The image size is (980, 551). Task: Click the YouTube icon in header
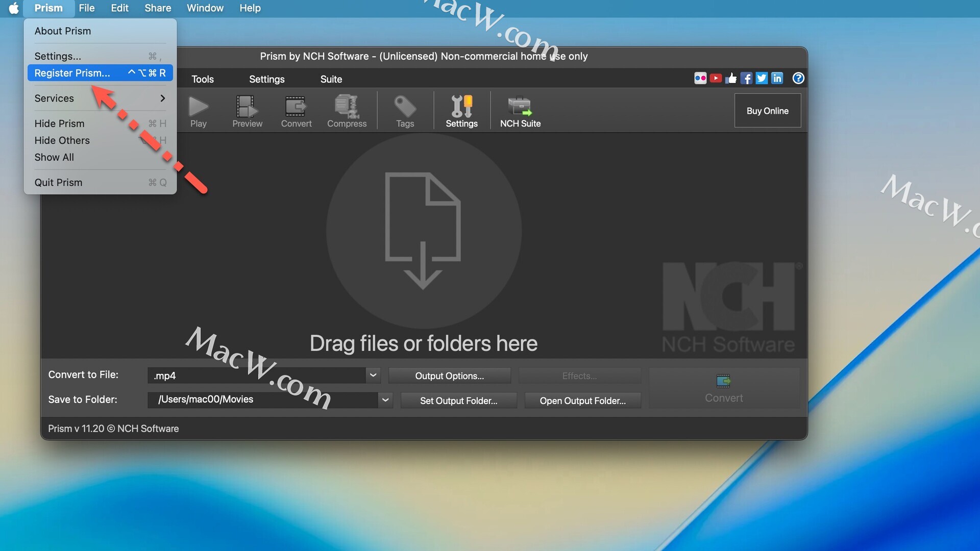716,78
